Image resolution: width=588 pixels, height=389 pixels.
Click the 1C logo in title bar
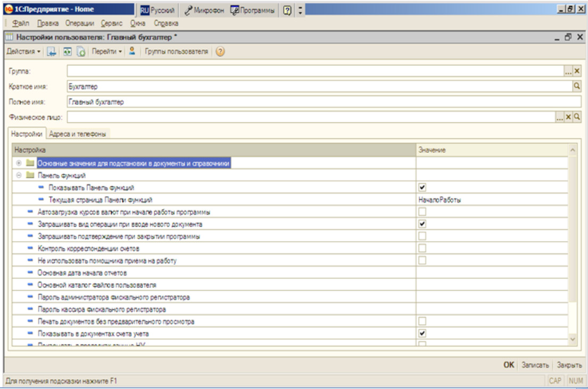coord(9,10)
